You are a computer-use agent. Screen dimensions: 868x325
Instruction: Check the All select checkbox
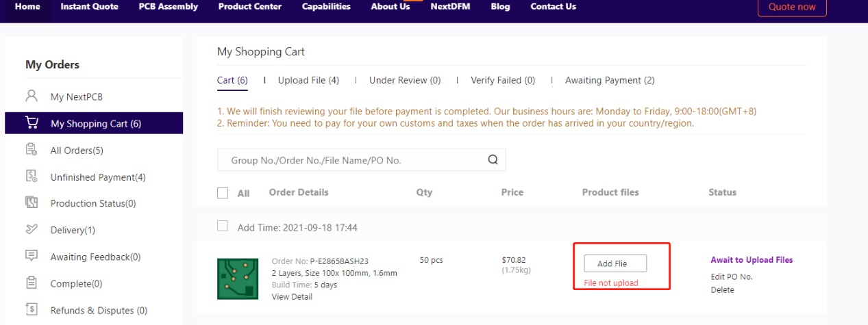point(223,193)
